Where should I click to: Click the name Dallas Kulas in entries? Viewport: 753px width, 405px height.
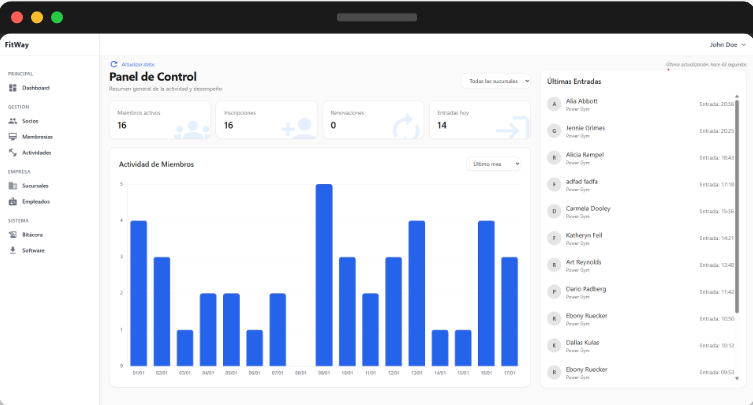[x=583, y=343]
